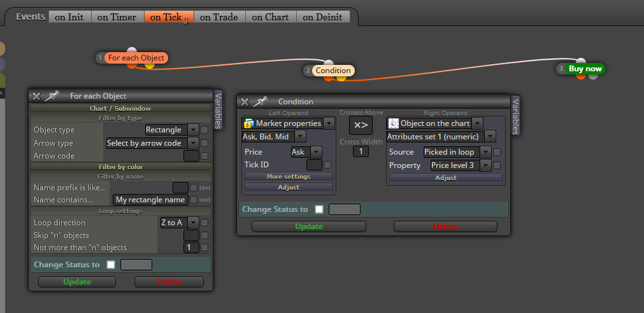Click the top input connector of Condition node
Viewport: 644px width, 313px height.
pos(329,63)
